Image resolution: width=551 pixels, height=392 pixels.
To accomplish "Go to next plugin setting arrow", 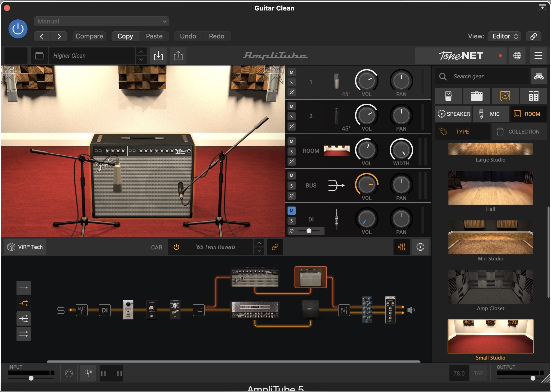I will point(59,36).
